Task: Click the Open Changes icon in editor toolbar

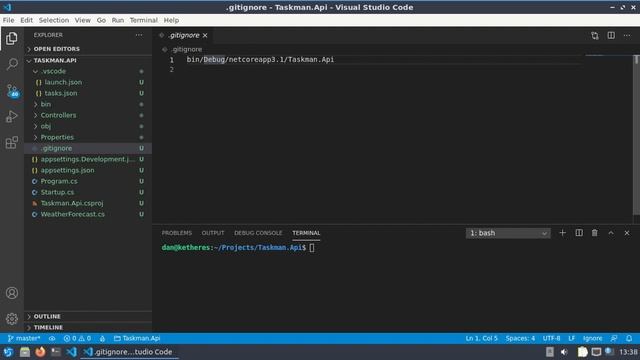Action: click(x=595, y=36)
